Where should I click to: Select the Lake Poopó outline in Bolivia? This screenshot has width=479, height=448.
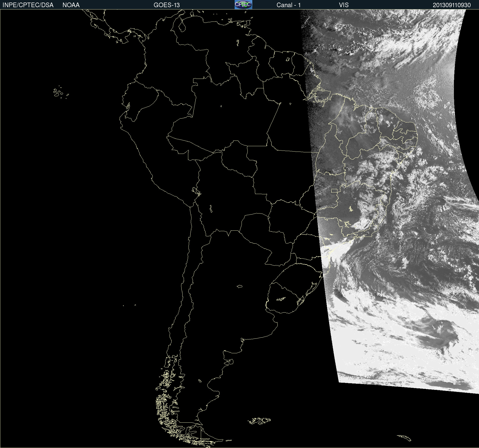(x=211, y=209)
